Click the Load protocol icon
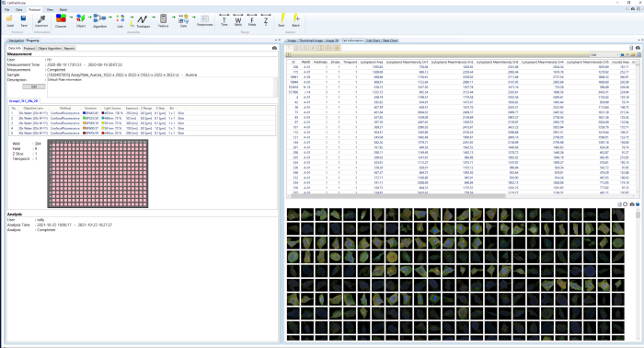The width and height of the screenshot is (644, 348). pyautogui.click(x=10, y=19)
